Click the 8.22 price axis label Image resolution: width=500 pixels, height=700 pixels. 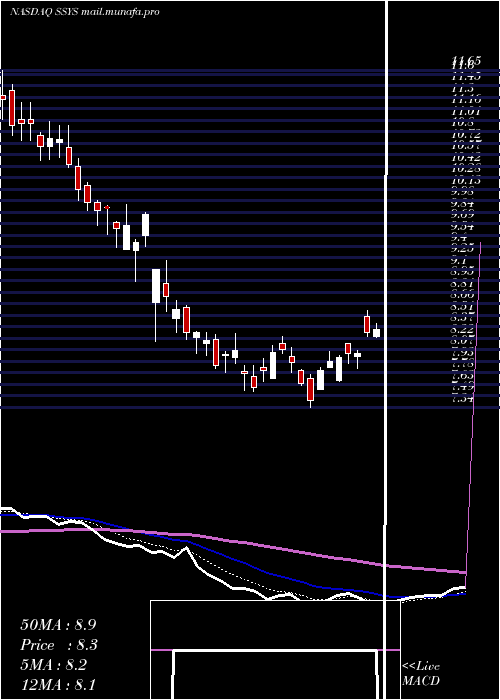[462, 329]
